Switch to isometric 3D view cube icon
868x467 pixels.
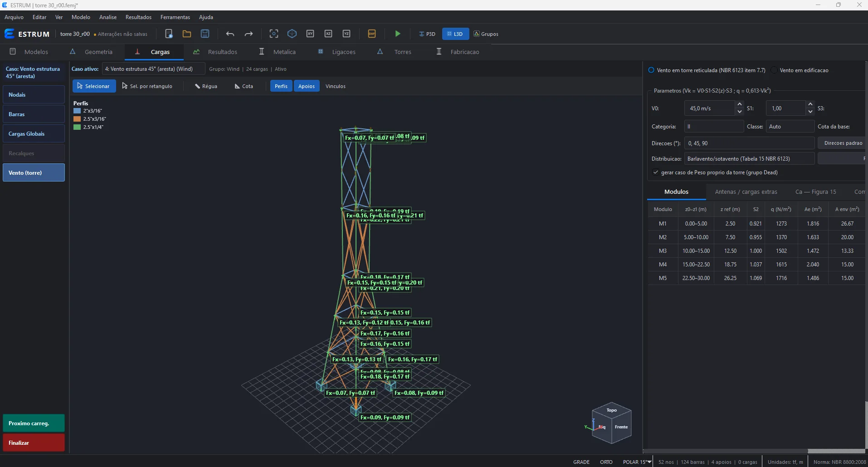click(292, 34)
